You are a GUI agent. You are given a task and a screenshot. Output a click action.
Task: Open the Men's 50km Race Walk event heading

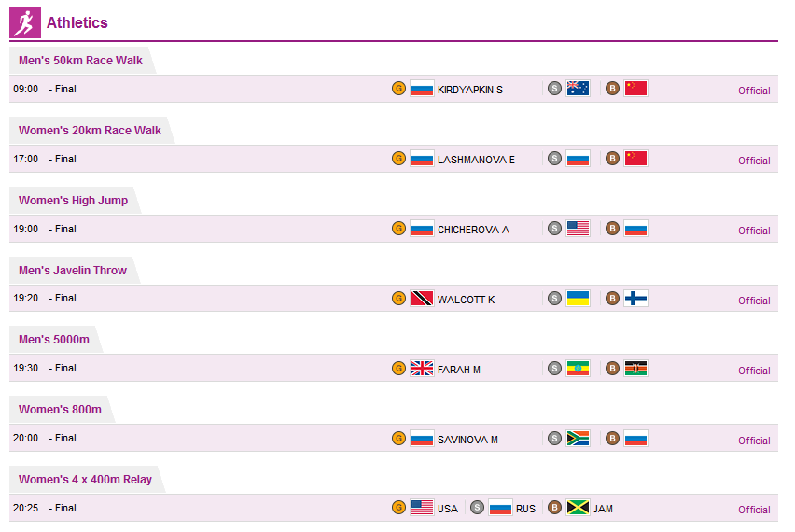[80, 61]
